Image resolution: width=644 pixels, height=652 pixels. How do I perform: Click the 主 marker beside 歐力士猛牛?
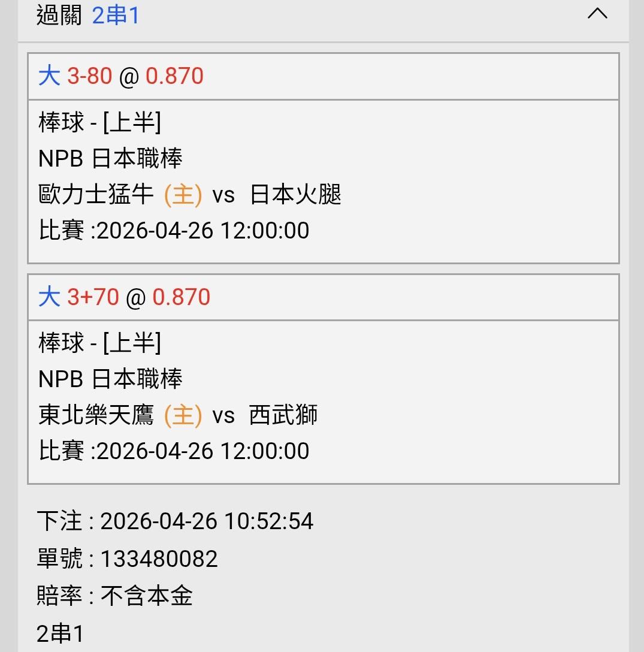[183, 195]
